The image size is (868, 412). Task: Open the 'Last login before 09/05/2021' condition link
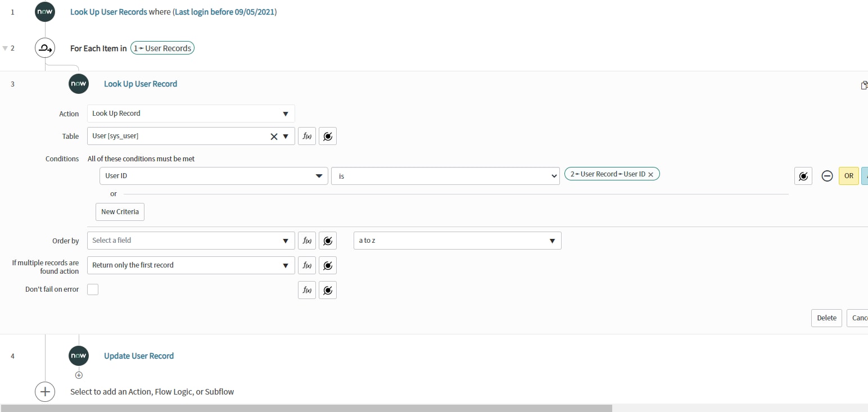(x=223, y=11)
